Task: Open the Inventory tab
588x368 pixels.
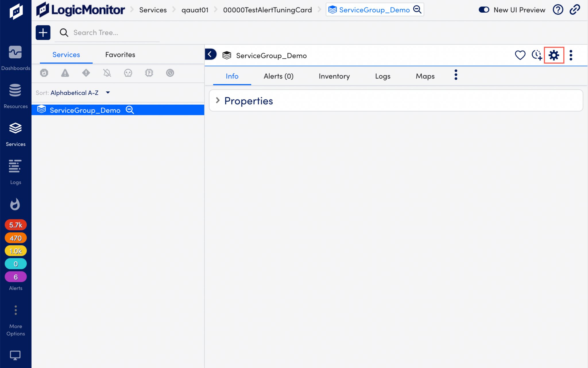Action: coord(334,76)
